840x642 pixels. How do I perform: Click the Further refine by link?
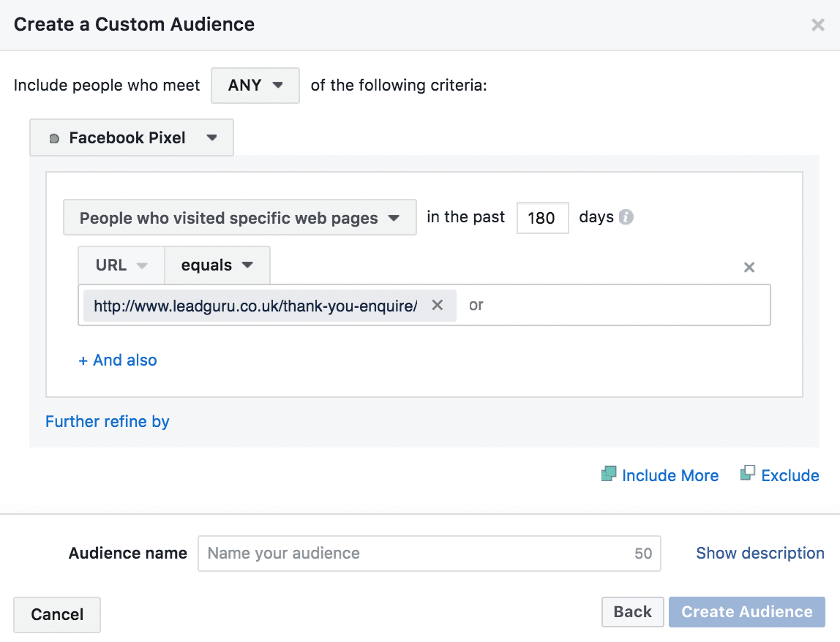[x=107, y=422]
